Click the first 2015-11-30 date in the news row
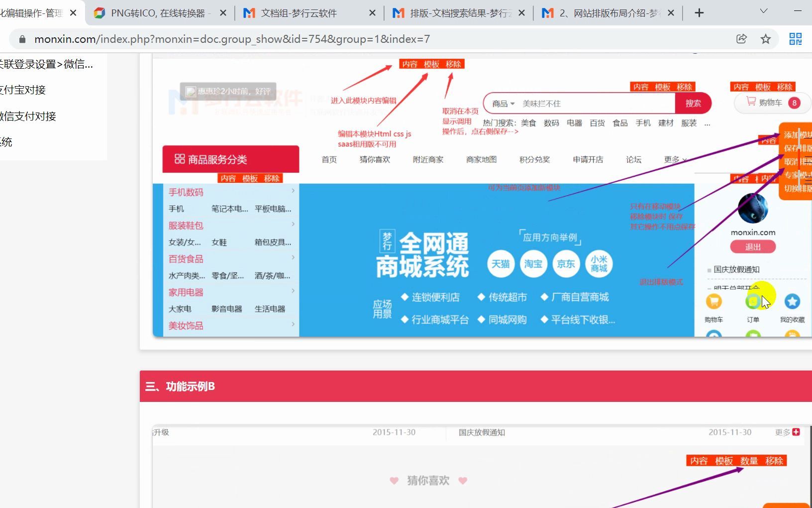Viewport: 812px width, 508px height. 394,432
